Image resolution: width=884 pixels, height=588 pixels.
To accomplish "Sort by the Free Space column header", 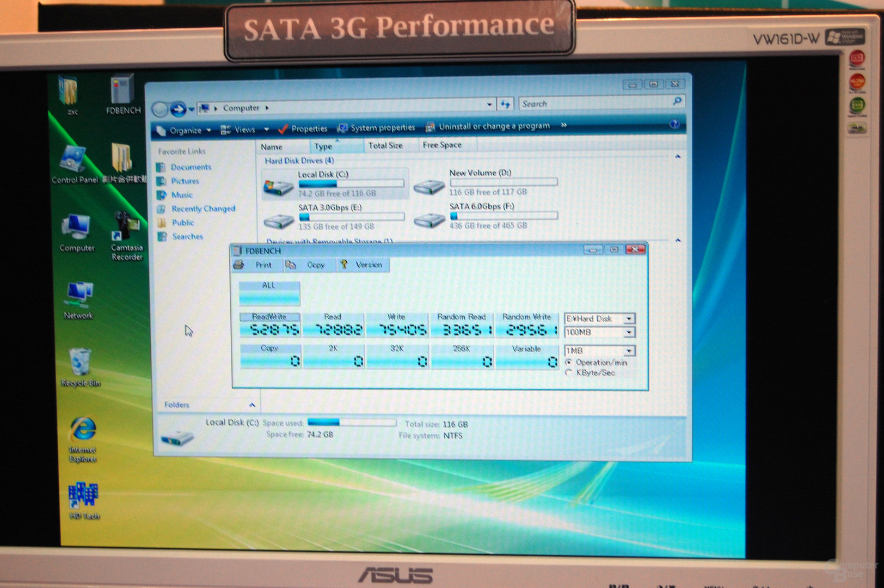I will coord(447,145).
